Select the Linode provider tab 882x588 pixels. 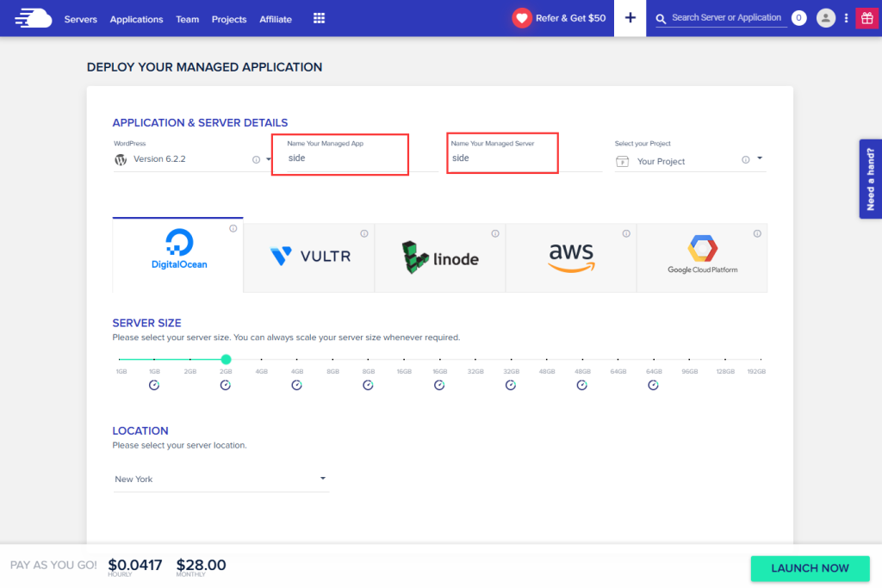[x=440, y=257]
